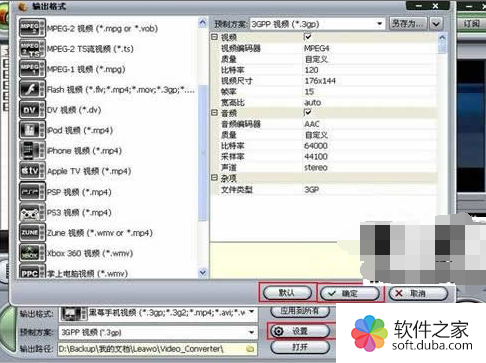
Task: Click the settings panel scroll-up arrow
Action: coord(442,37)
